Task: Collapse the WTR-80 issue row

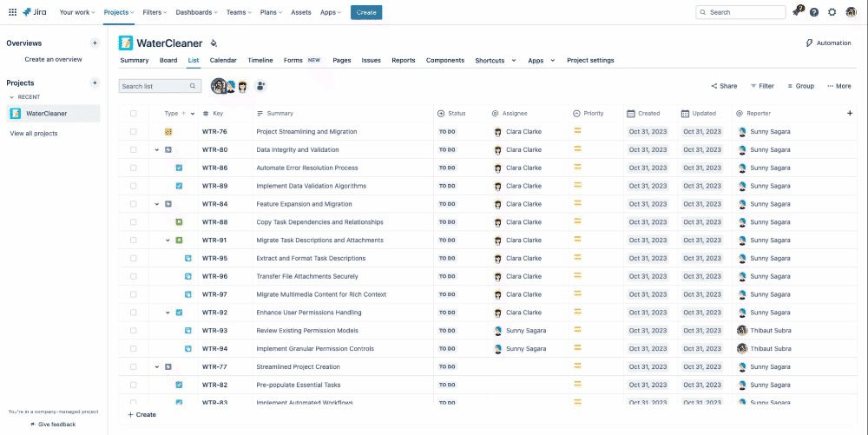Action: tap(157, 150)
